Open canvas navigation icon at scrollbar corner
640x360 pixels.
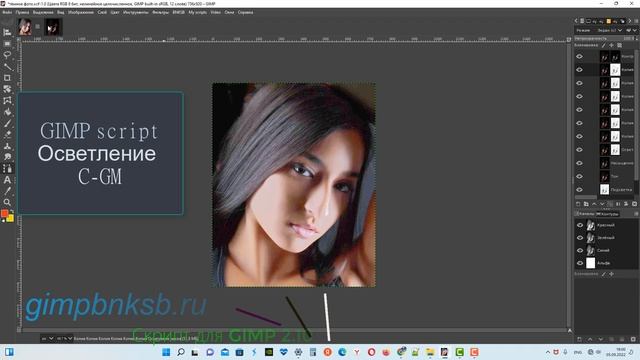570,331
